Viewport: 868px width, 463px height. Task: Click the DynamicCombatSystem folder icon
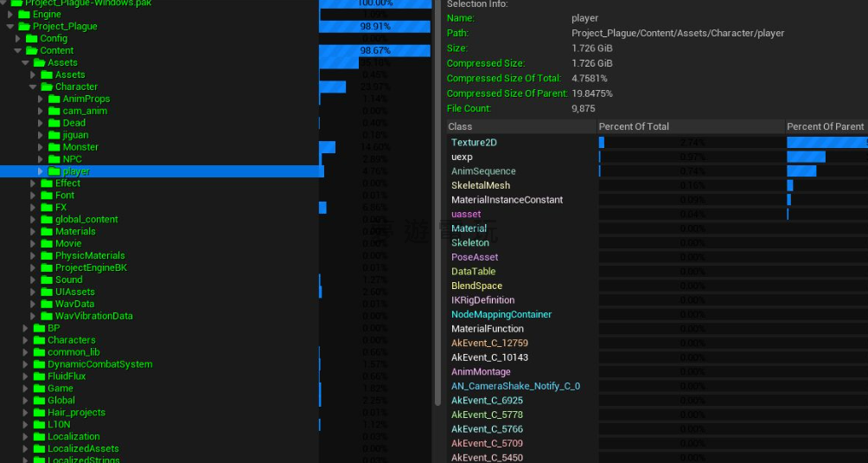[39, 364]
